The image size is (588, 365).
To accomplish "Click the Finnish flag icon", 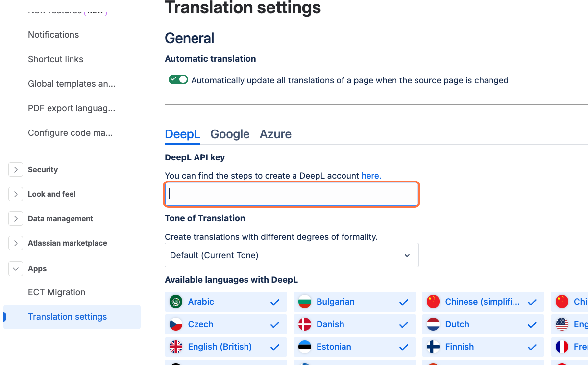I will tap(433, 347).
